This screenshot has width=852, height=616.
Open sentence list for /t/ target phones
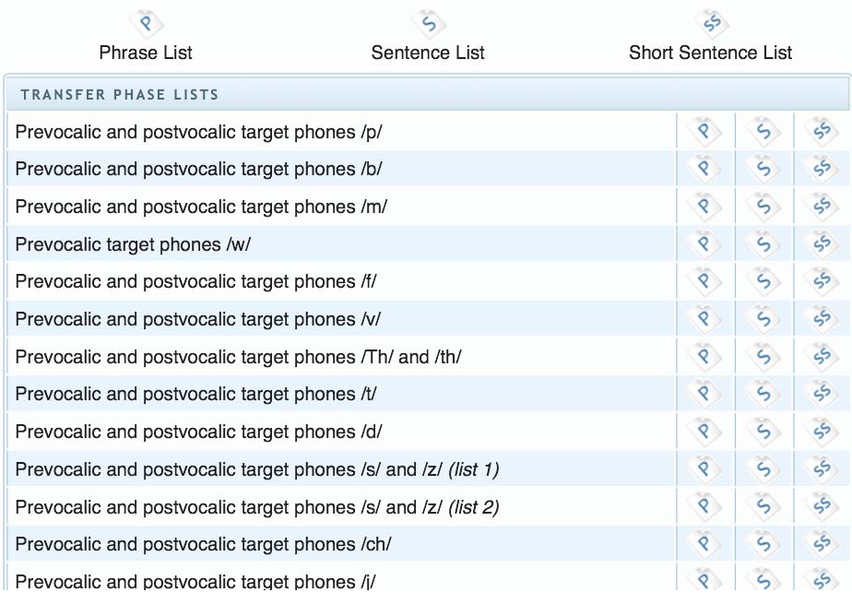point(763,394)
